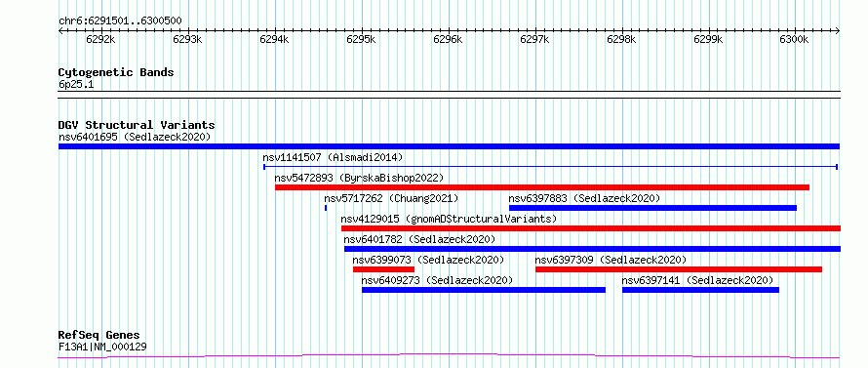The image size is (868, 368).
Task: Click the 6294k ruler position
Action: click(x=274, y=39)
